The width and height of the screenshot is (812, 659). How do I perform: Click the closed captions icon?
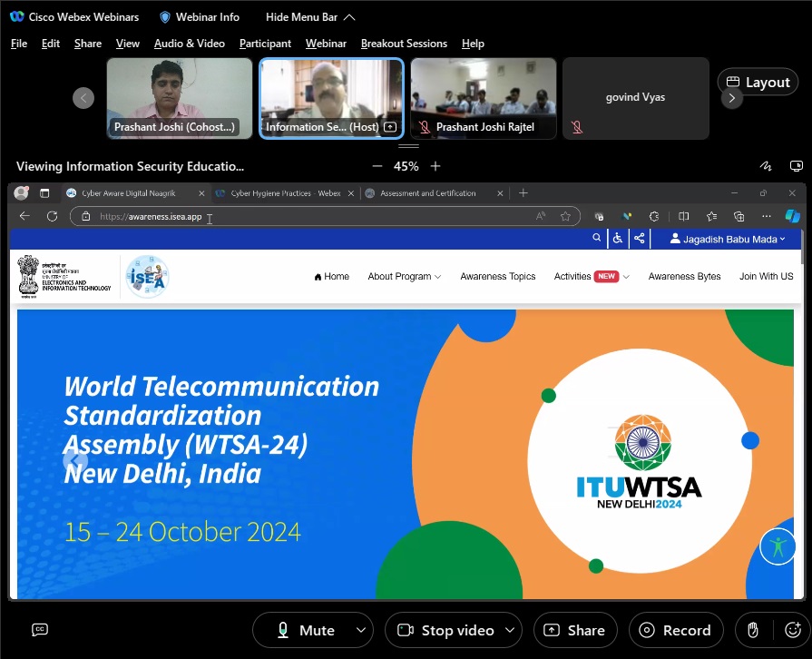pos(40,630)
